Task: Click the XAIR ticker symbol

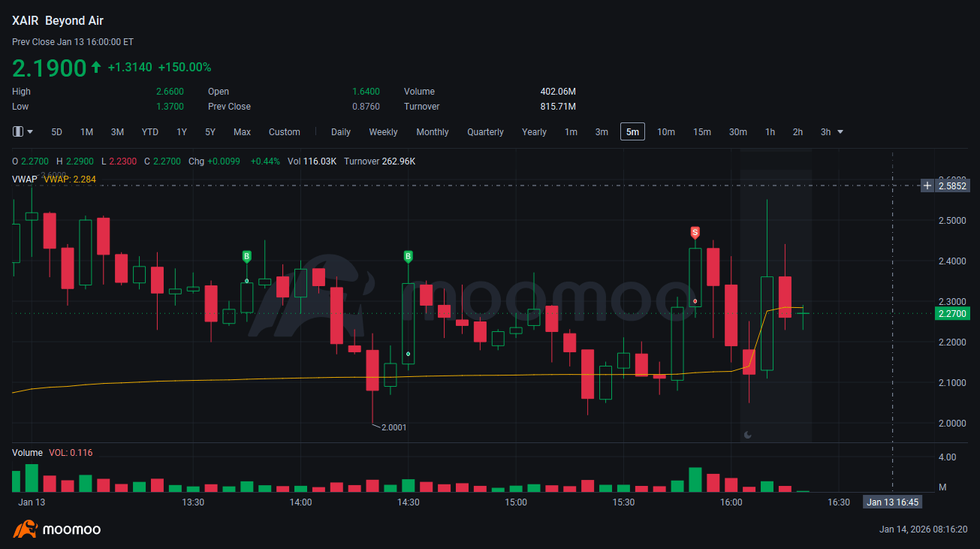Action: tap(25, 21)
